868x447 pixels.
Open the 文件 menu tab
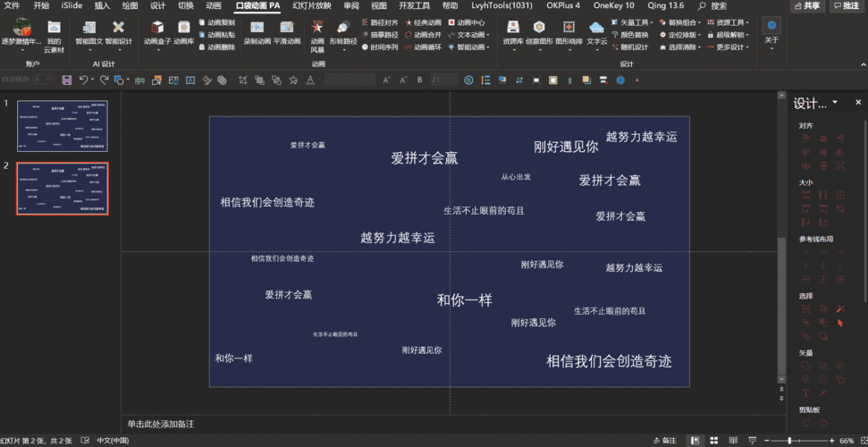(x=12, y=5)
